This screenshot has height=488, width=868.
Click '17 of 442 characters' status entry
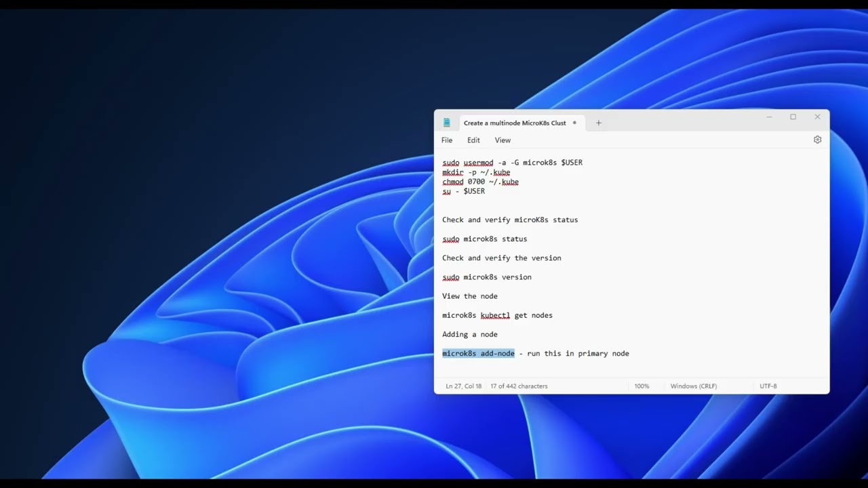point(519,386)
